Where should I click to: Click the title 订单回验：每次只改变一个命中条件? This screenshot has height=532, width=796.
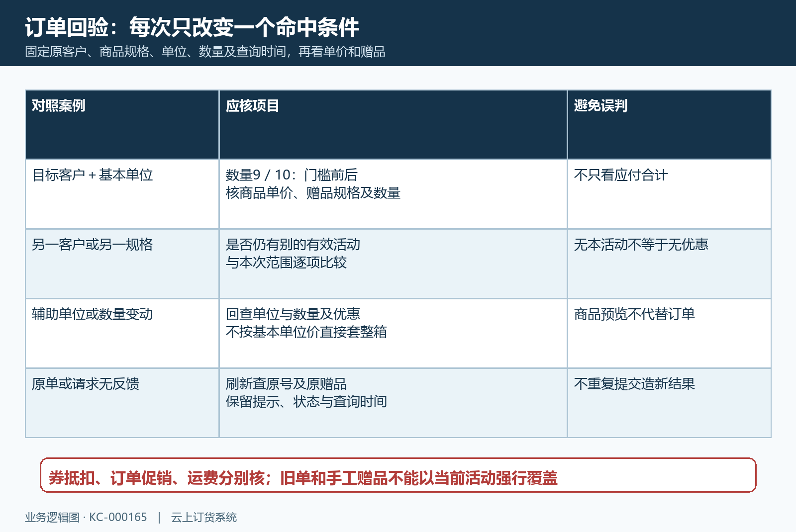coord(192,27)
